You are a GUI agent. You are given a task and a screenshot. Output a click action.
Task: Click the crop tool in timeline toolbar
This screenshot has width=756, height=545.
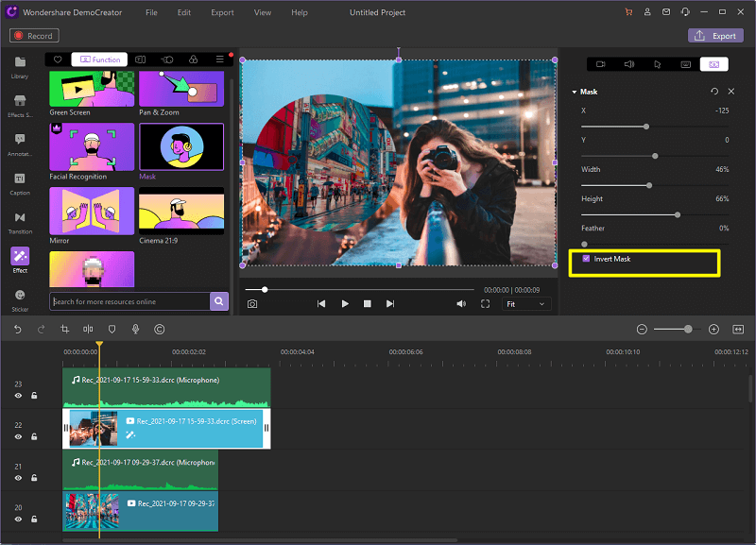click(x=65, y=329)
